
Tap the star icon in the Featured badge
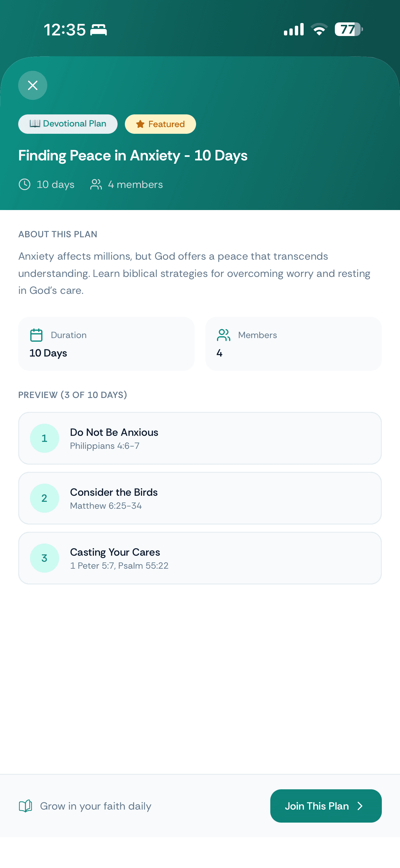pos(140,124)
